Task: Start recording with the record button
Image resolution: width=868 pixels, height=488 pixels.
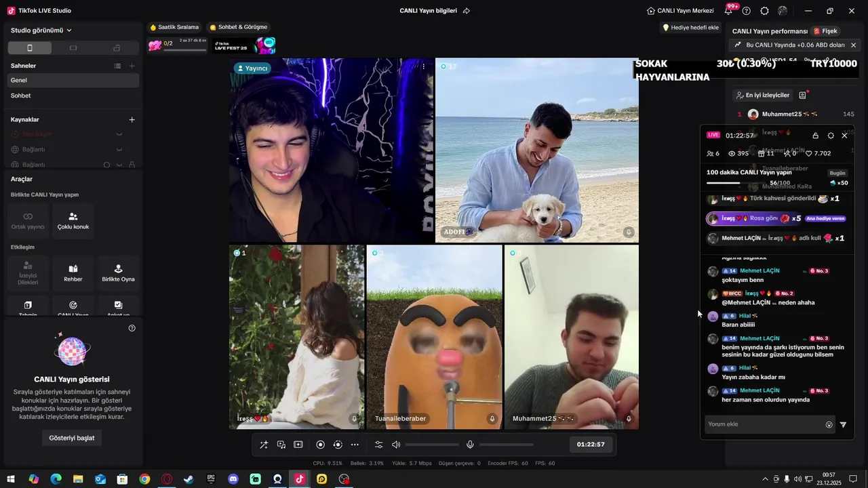Action: point(321,445)
